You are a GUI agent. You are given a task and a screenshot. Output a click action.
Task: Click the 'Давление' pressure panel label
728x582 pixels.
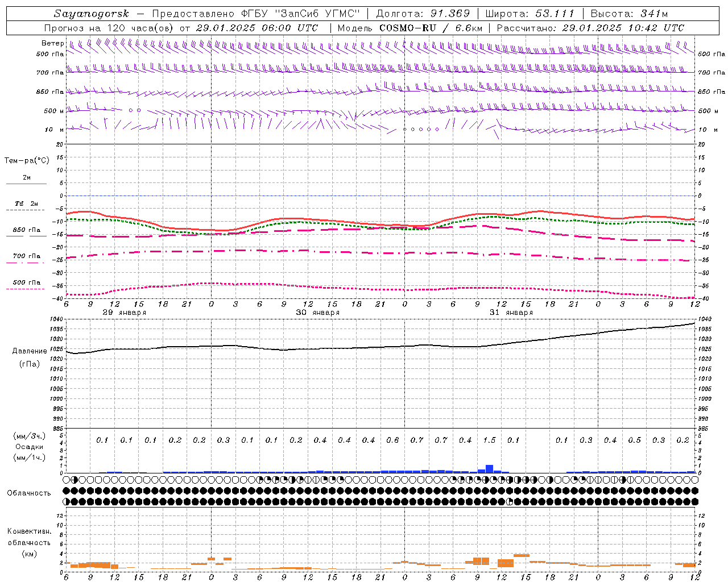[x=30, y=351]
